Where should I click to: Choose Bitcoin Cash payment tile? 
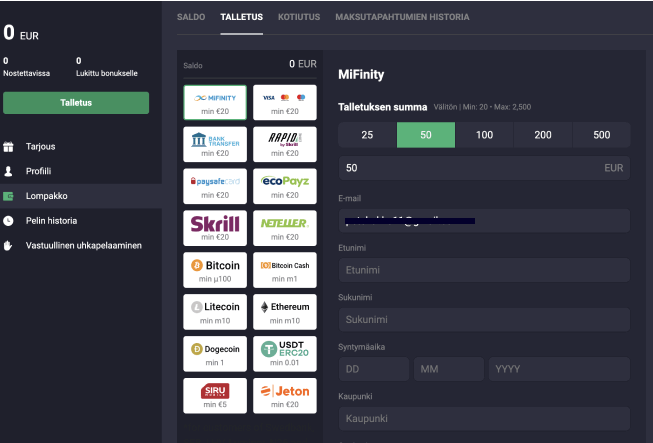[285, 270]
